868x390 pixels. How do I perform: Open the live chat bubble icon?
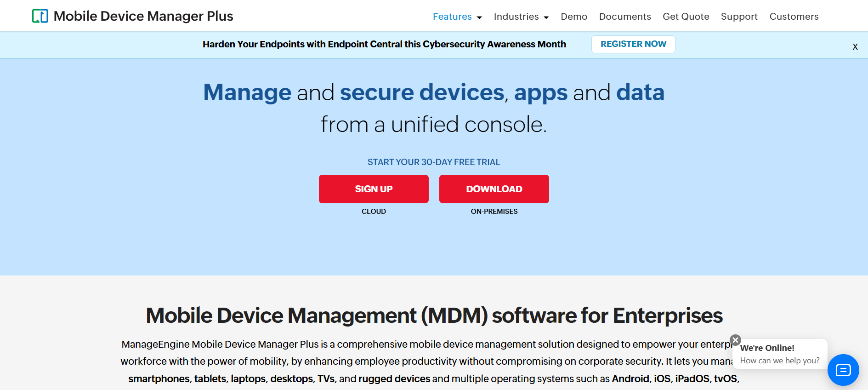coord(843,370)
